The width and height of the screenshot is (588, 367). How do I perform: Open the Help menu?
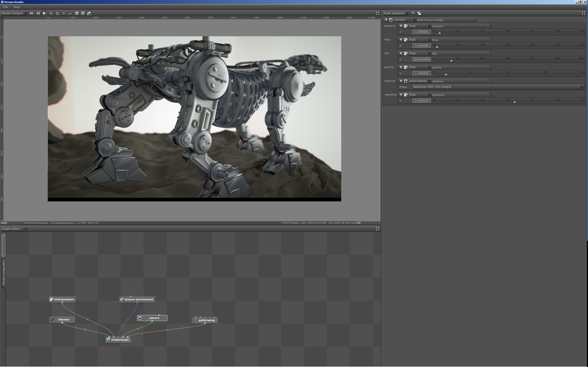[17, 7]
